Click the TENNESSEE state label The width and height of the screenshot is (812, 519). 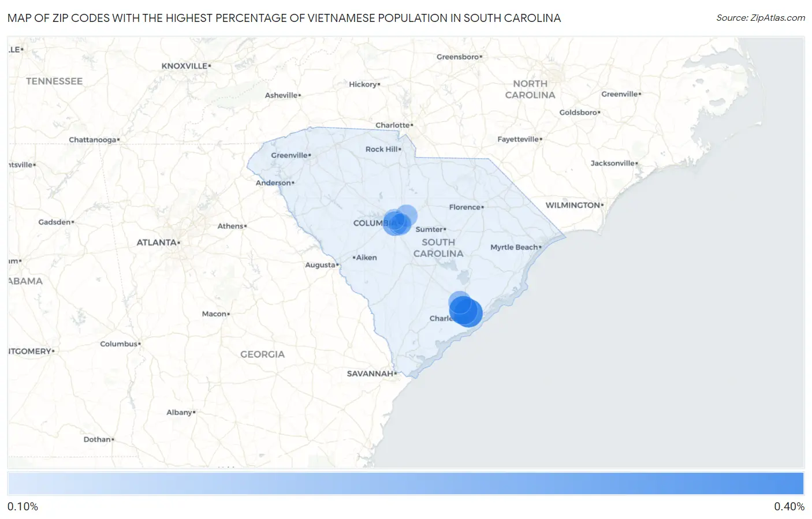54,81
